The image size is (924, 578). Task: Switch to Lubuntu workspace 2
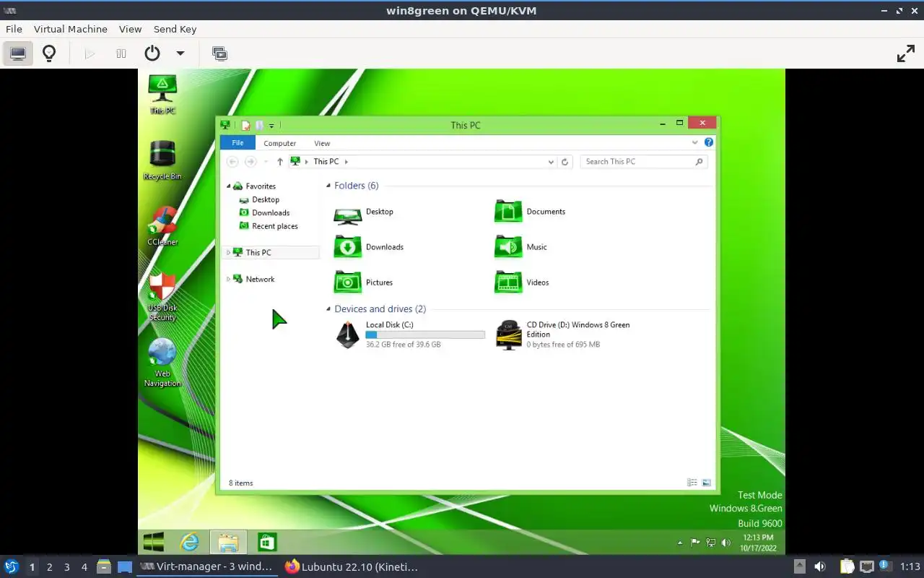(x=49, y=567)
